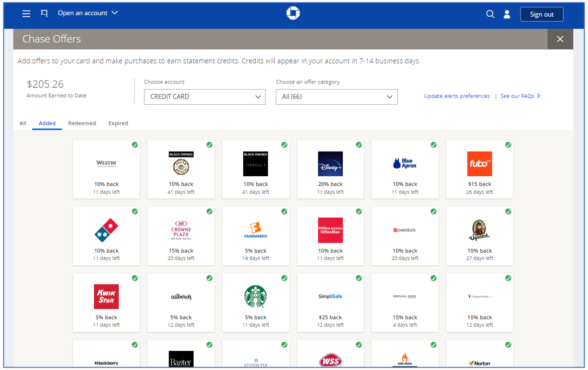Open the FragranceNet 10% back offer
The width and height of the screenshot is (588, 370).
point(479,303)
